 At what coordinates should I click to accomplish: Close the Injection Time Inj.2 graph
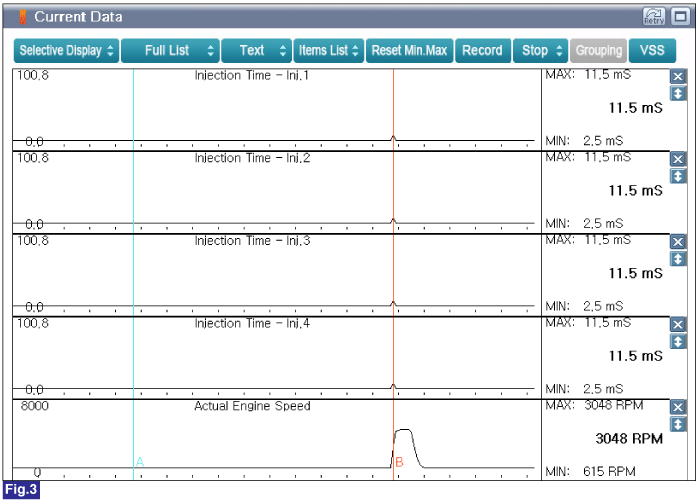tap(678, 159)
